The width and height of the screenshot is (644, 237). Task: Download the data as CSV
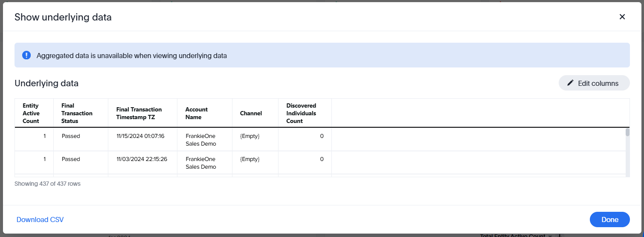pos(40,219)
